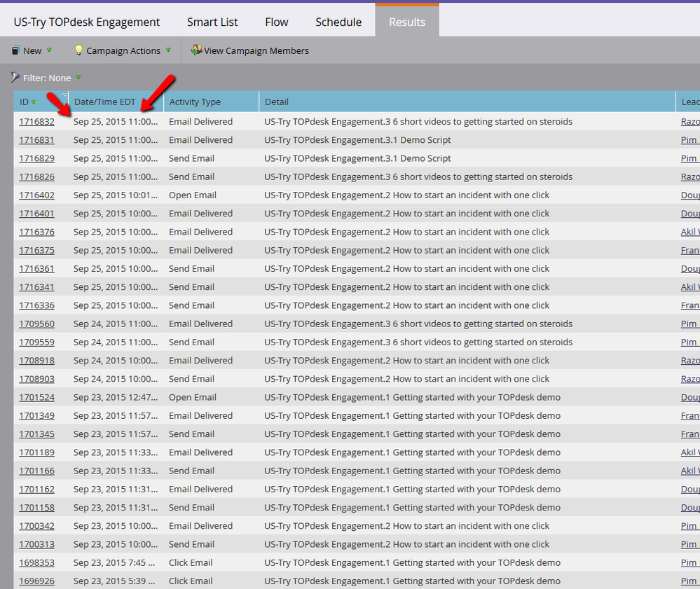Image resolution: width=700 pixels, height=589 pixels.
Task: Open the New dropdown arrow
Action: point(49,50)
